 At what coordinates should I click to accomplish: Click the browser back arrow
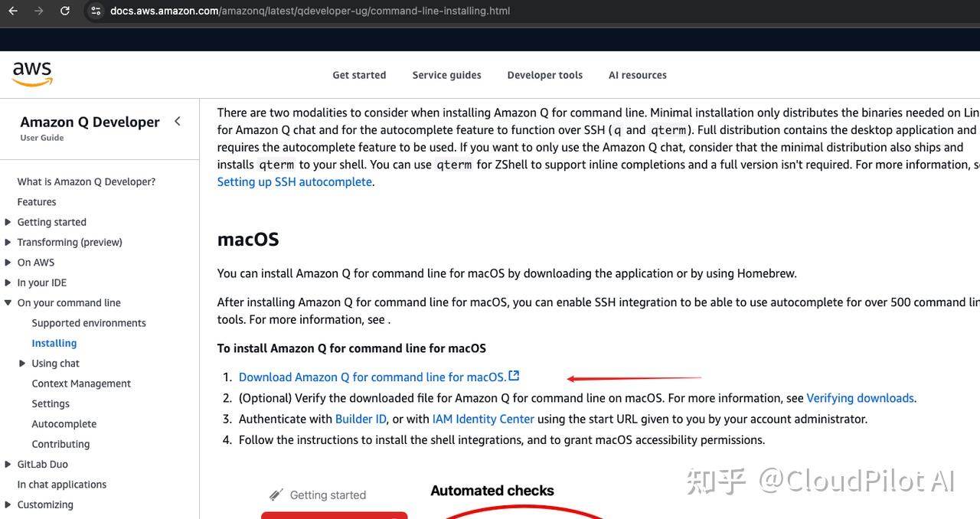tap(12, 11)
